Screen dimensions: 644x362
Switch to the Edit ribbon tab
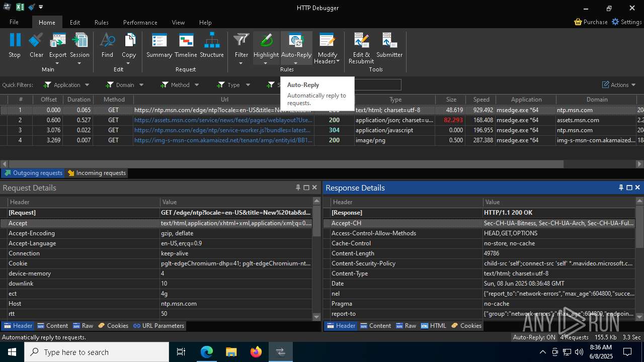(x=75, y=22)
